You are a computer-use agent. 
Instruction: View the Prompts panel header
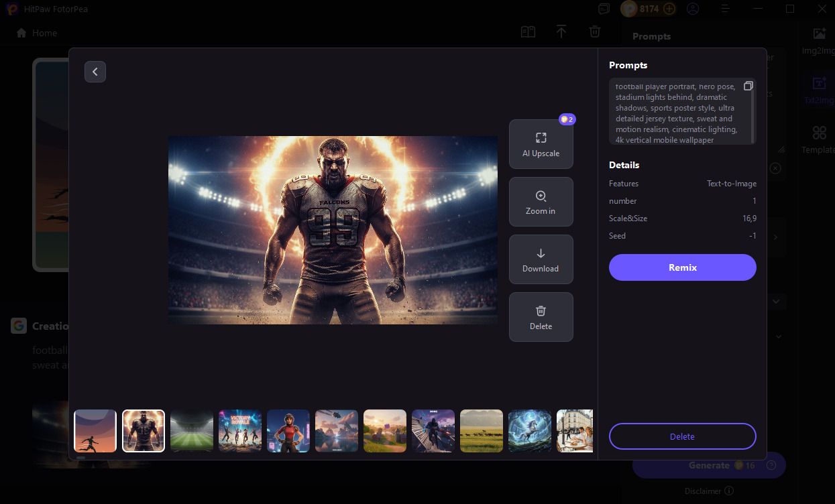click(628, 65)
